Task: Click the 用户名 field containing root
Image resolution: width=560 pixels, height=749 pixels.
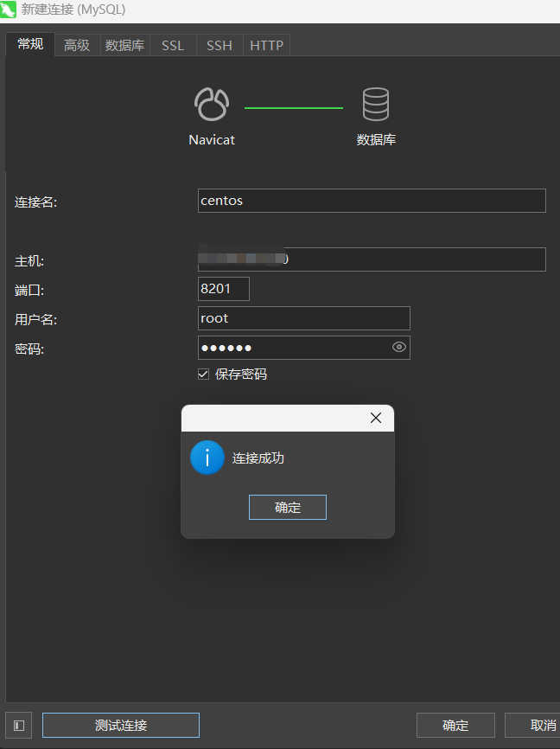Action: pos(303,318)
